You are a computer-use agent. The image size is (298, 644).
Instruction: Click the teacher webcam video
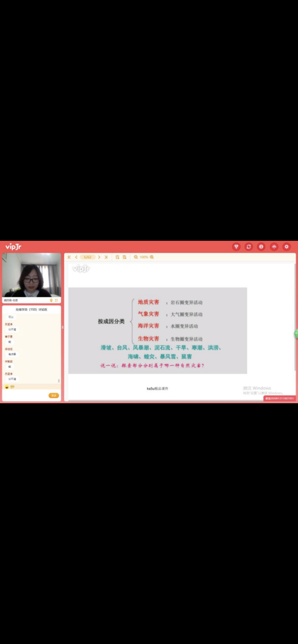pos(32,275)
